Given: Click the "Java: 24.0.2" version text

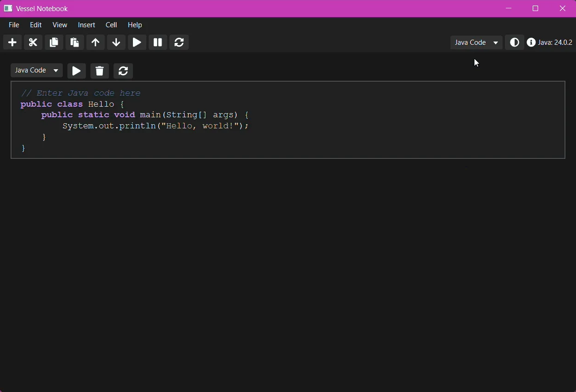Looking at the screenshot, I should click(555, 42).
